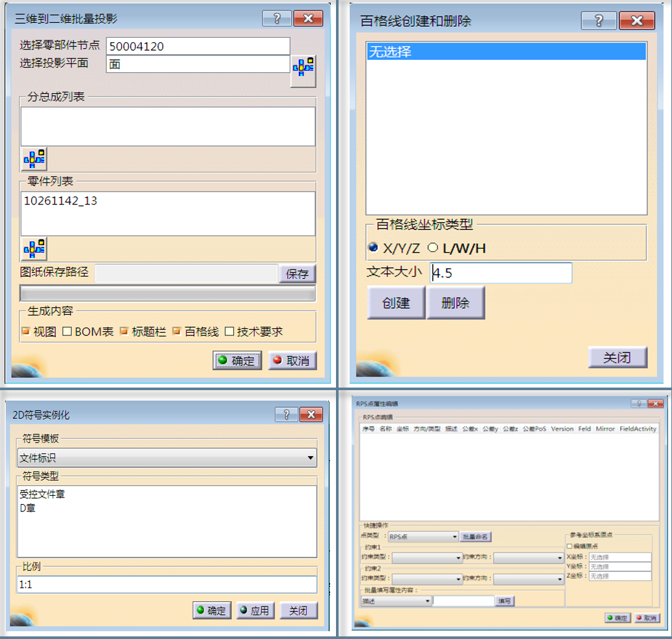Open help in 百格线创建和删除 dialog

pyautogui.click(x=598, y=20)
